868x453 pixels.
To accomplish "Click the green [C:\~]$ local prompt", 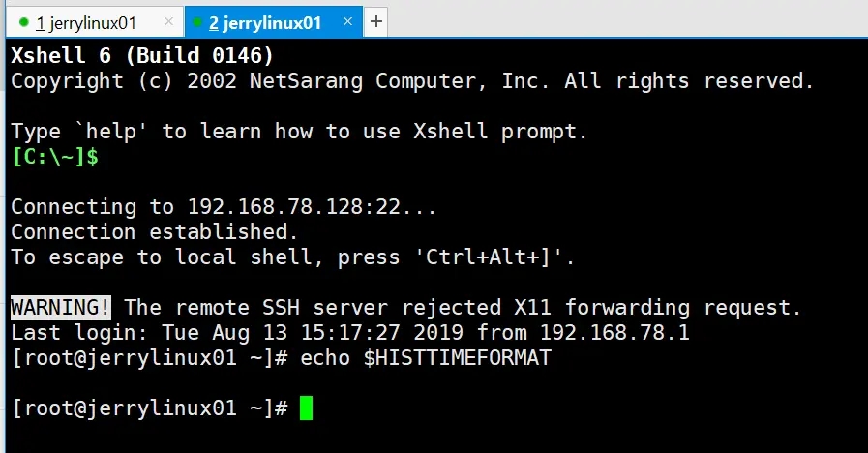I will 55,157.
